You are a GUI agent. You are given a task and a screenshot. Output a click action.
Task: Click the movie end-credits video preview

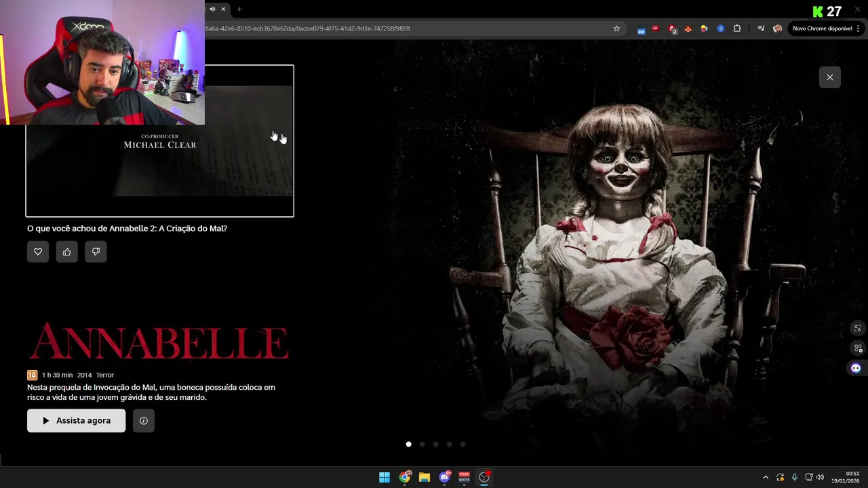[159, 141]
